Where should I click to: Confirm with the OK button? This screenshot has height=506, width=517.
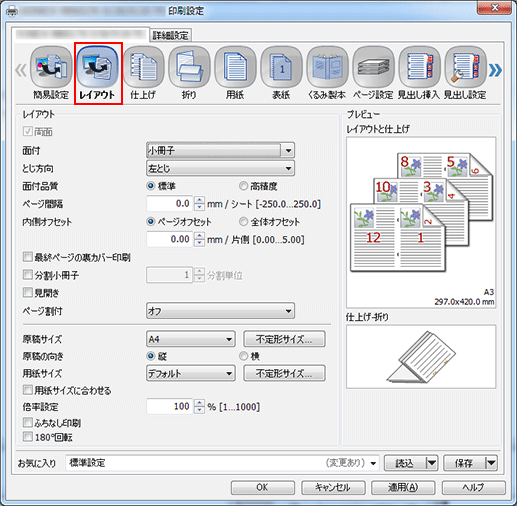263,487
